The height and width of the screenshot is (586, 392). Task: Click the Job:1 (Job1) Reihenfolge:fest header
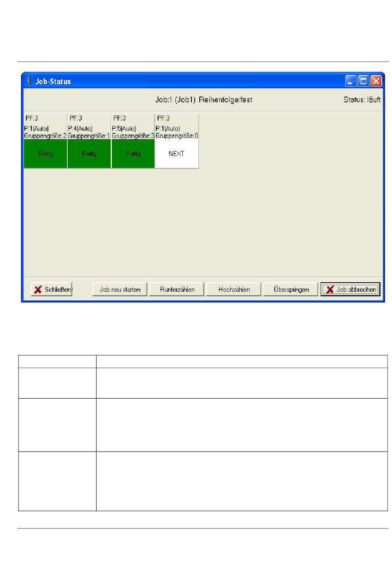coord(204,100)
